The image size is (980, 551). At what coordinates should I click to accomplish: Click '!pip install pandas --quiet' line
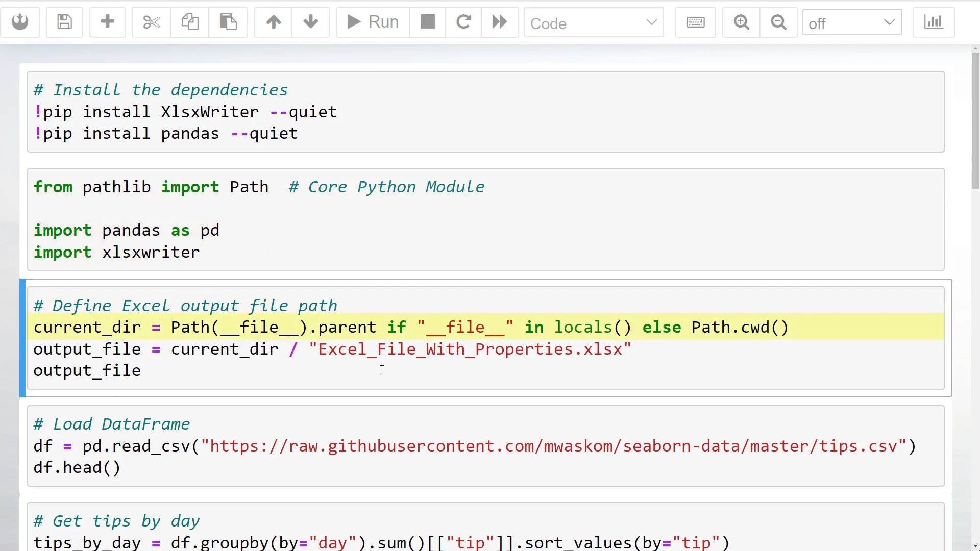pyautogui.click(x=165, y=133)
